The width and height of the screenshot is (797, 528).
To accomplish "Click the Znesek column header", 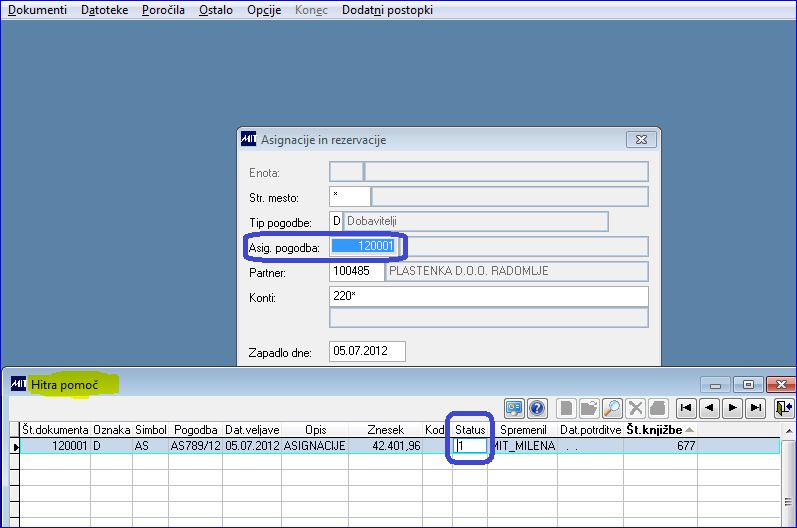I will click(x=385, y=430).
